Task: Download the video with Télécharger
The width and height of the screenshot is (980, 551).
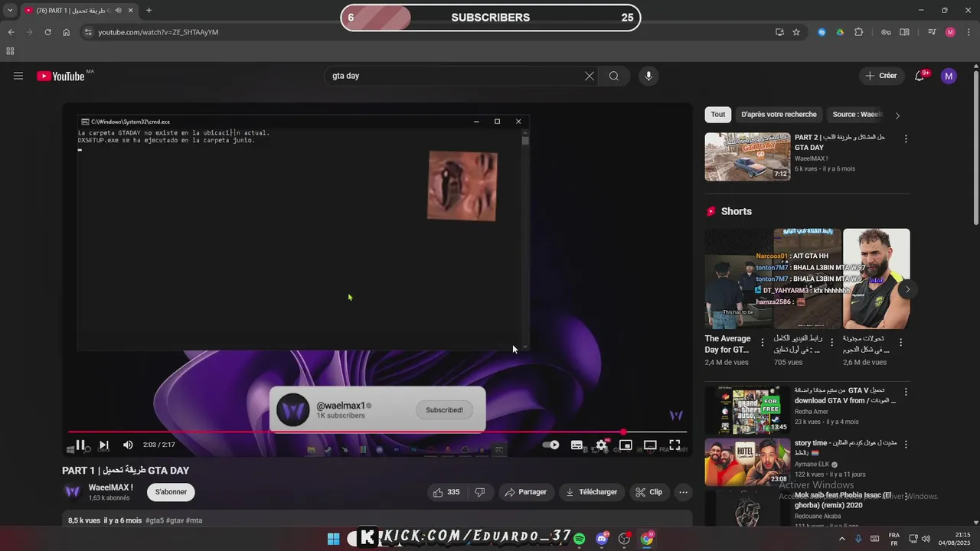Action: (591, 492)
